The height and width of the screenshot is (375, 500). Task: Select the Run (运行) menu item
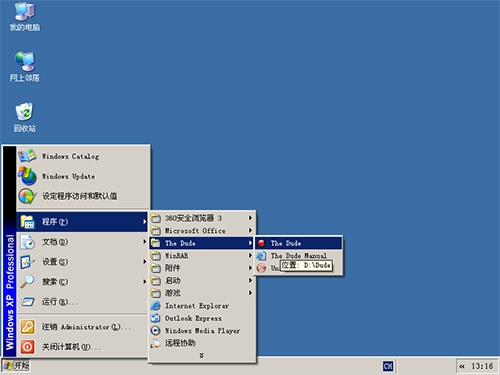pyautogui.click(x=82, y=302)
